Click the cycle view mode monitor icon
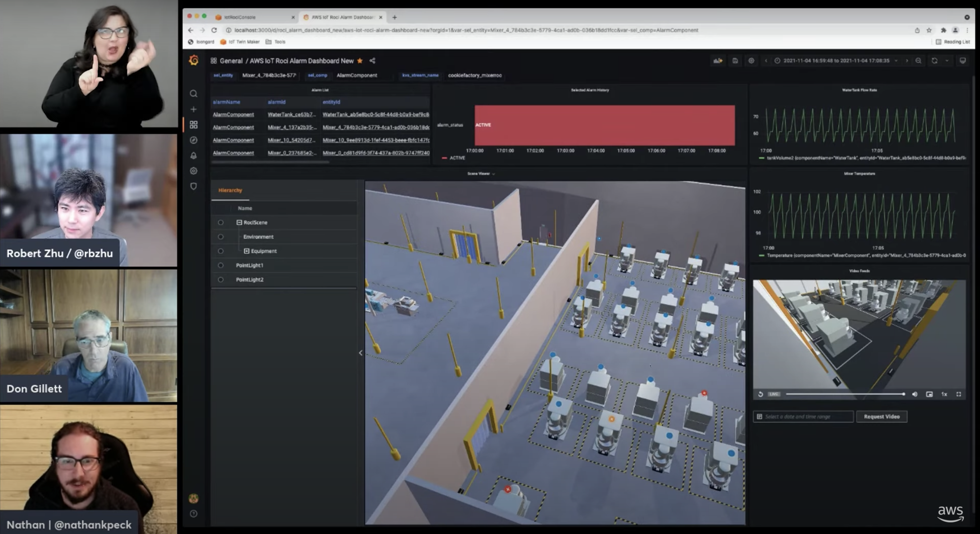Viewport: 980px width, 534px height. tap(963, 61)
